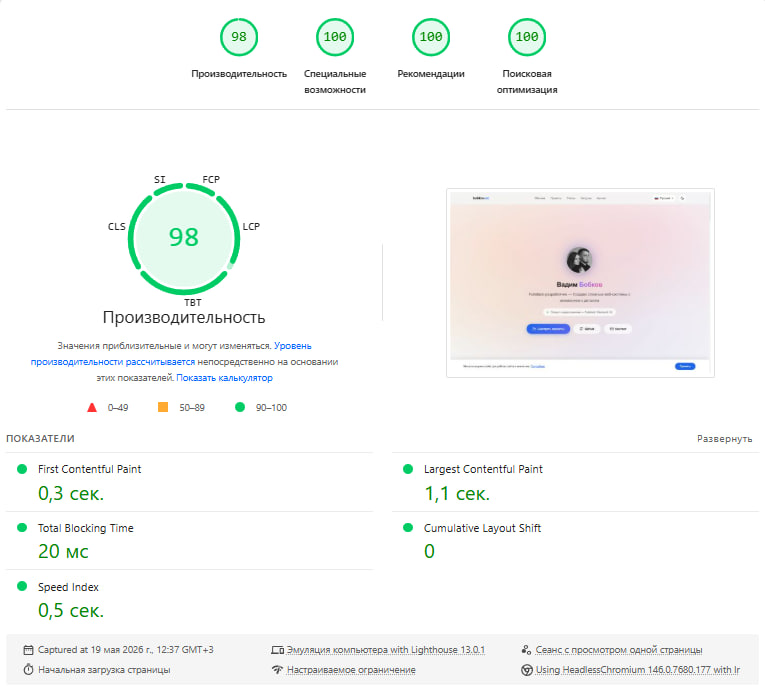This screenshot has width=765, height=689.
Task: Click the Captured at 19 мая 2026 text
Action: pyautogui.click(x=126, y=650)
